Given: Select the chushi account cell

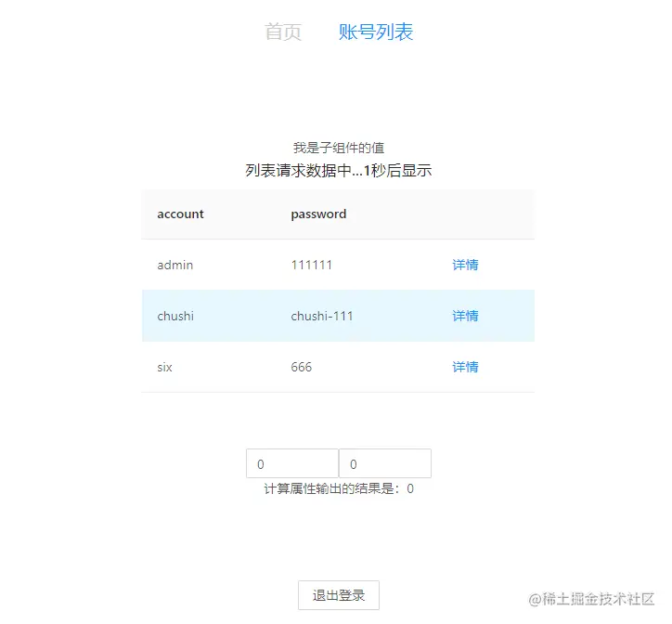Looking at the screenshot, I should click(x=175, y=316).
